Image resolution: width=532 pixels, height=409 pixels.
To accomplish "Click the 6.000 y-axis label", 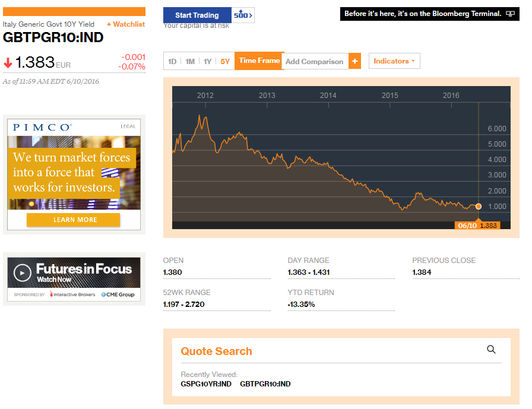I will [x=497, y=129].
